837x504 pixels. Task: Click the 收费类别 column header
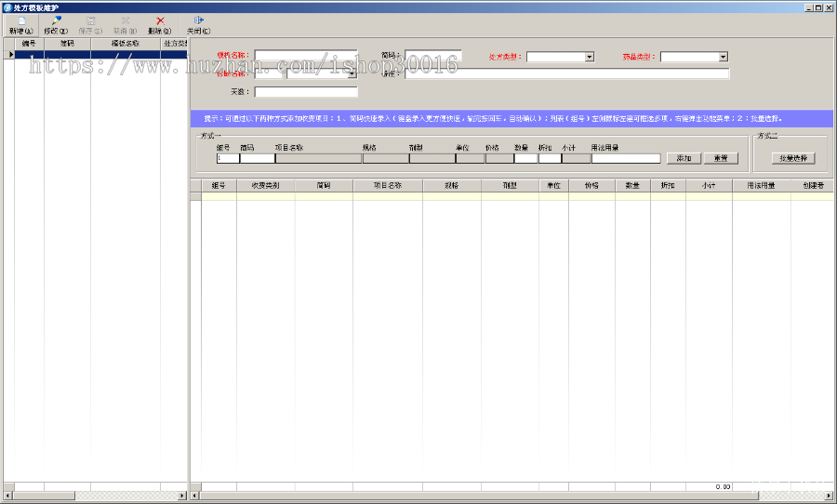(266, 185)
